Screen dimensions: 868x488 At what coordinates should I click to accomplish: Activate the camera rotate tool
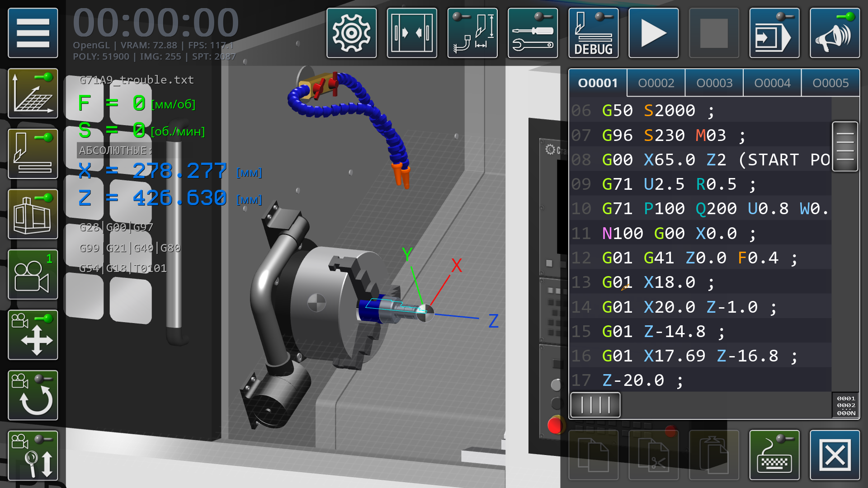coord(33,395)
